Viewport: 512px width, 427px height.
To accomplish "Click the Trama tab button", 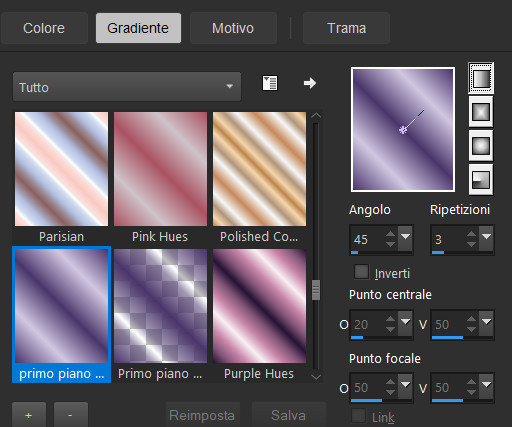I will [x=346, y=28].
